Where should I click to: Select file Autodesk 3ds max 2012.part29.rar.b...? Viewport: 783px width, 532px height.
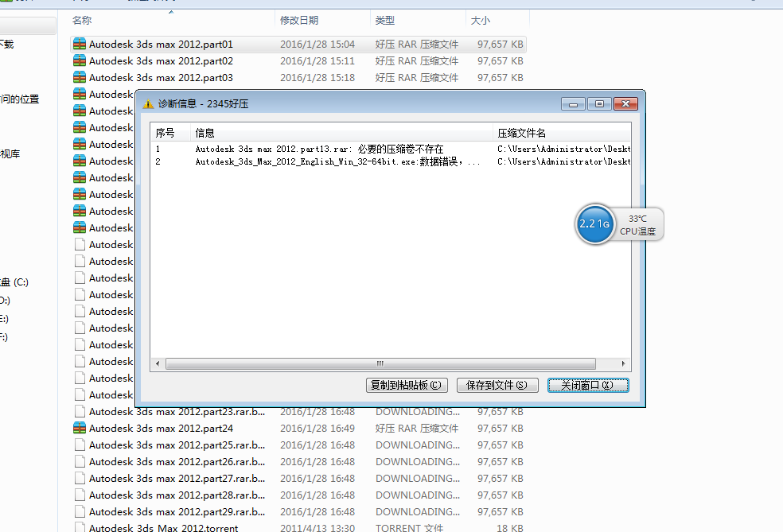(x=298, y=511)
